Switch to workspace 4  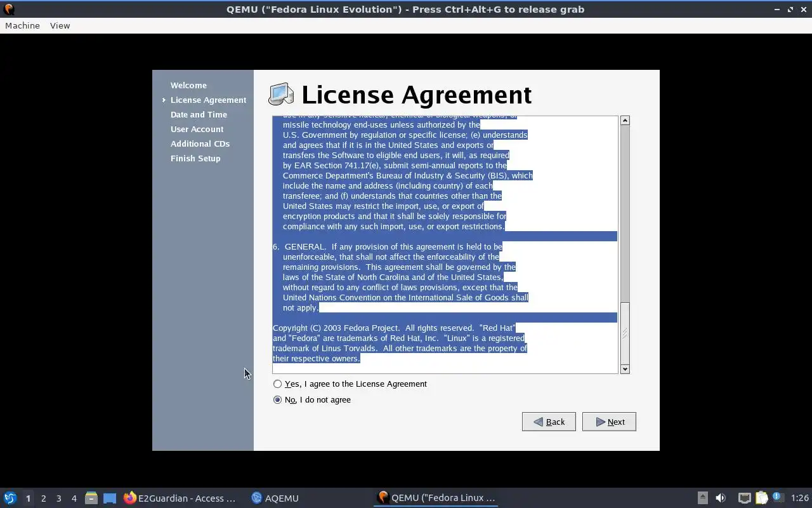point(74,498)
